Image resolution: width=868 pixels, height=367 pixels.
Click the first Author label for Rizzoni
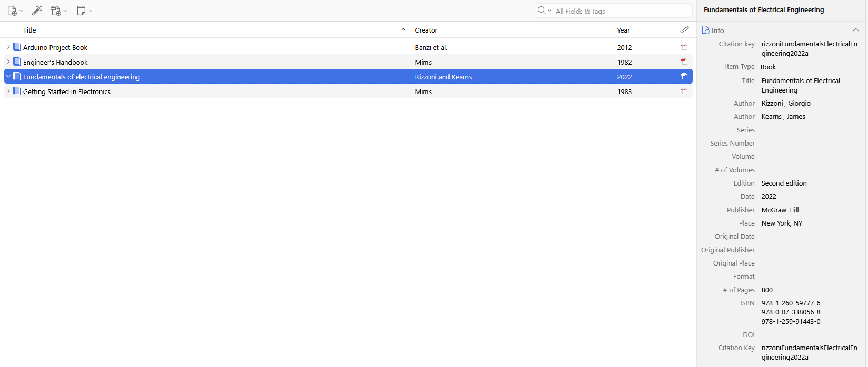[x=744, y=104]
